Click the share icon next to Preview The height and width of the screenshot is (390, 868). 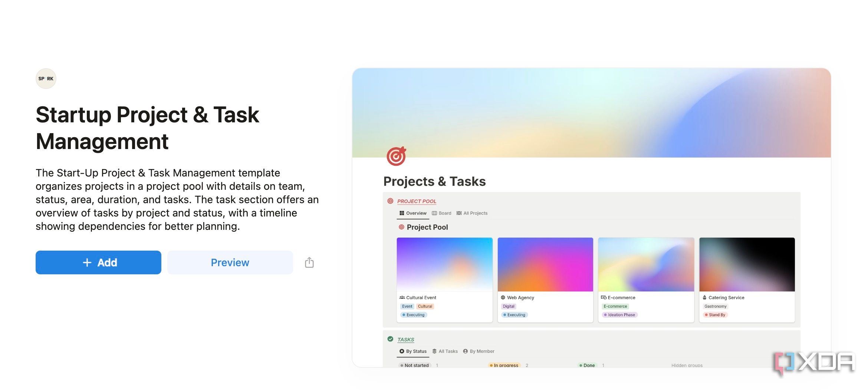[309, 262]
